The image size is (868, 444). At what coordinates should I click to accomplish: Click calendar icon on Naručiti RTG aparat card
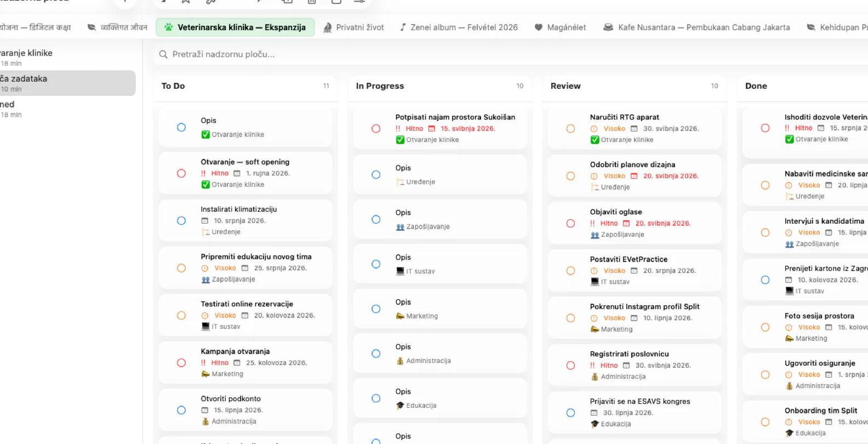634,129
